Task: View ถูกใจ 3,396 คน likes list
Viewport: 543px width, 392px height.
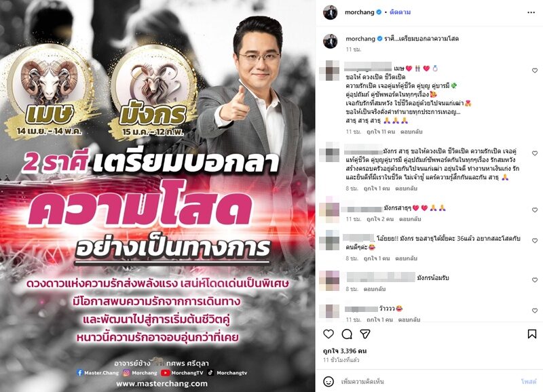Action: 345,351
